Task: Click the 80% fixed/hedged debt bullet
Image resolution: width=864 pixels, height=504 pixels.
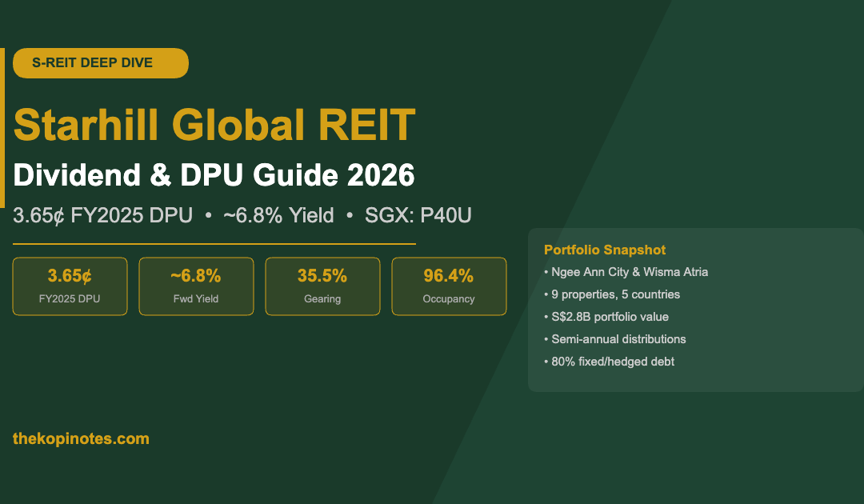Action: coord(610,362)
